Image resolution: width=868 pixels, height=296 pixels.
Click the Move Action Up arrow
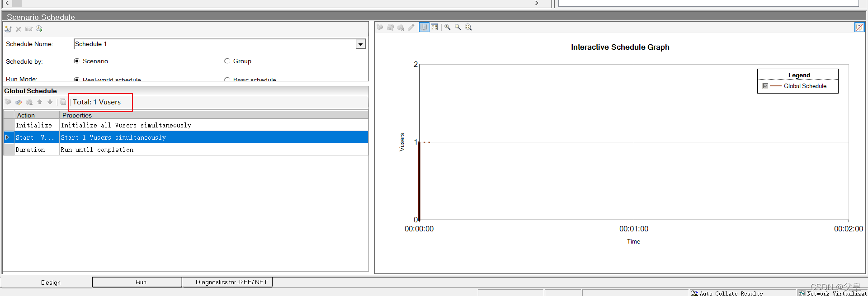tap(40, 102)
